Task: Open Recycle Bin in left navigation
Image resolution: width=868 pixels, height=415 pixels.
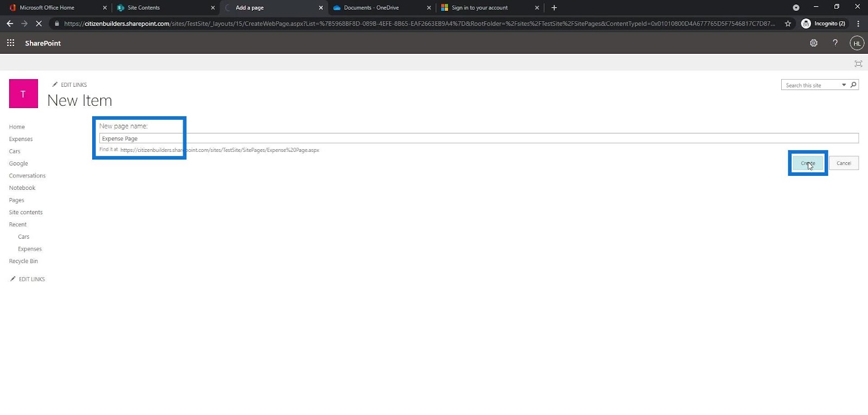Action: (23, 261)
